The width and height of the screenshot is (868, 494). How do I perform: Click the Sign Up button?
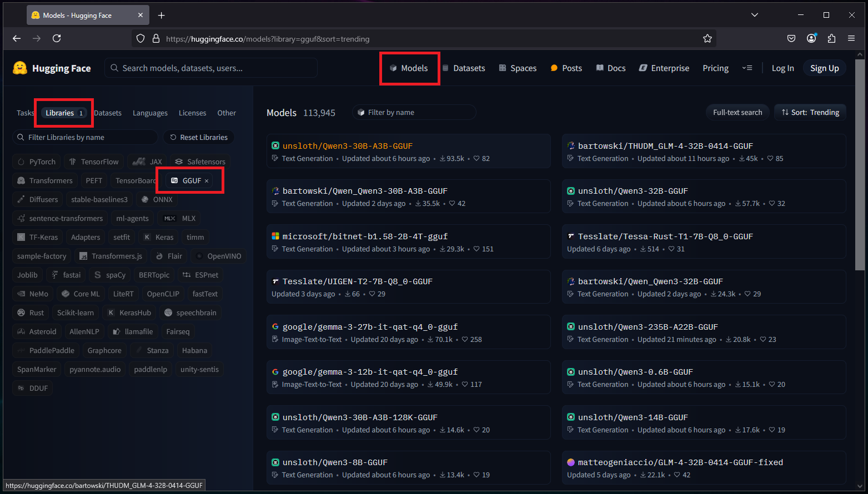[824, 68]
